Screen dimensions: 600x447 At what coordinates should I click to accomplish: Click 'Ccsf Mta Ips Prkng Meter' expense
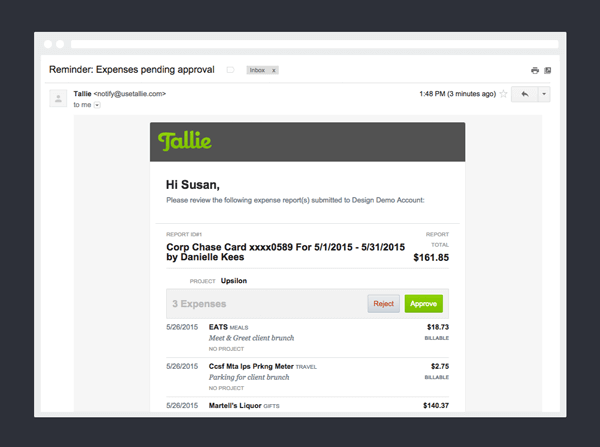[251, 366]
